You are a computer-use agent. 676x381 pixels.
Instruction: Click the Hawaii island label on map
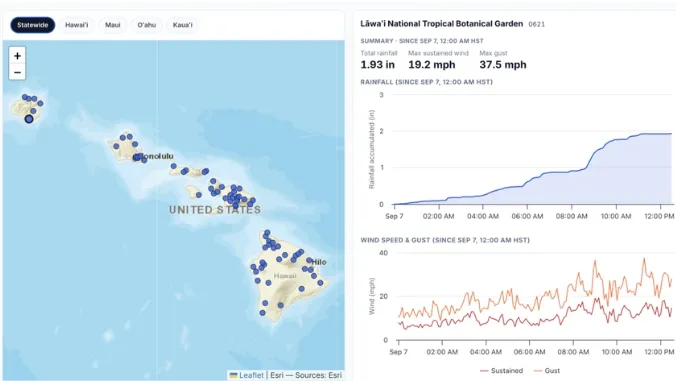pyautogui.click(x=285, y=276)
